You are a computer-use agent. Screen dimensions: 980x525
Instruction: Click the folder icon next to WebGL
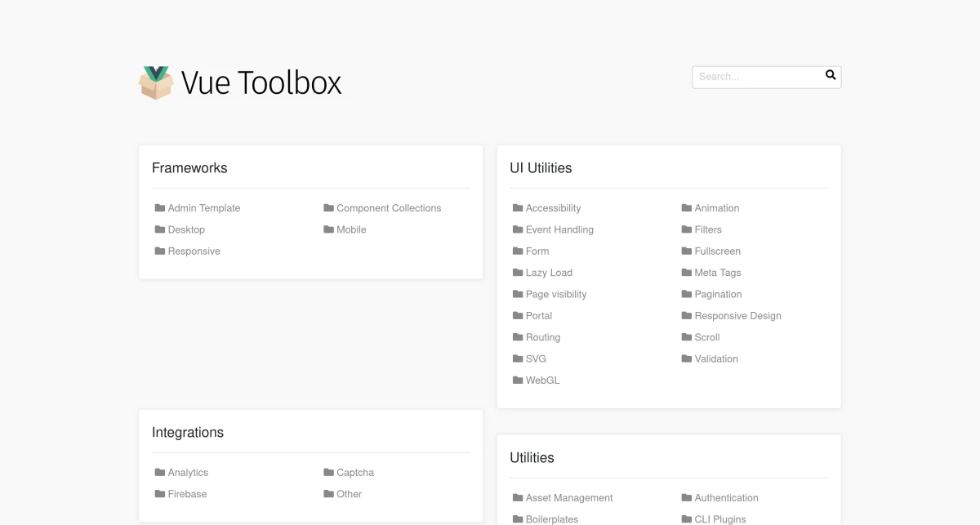point(517,380)
